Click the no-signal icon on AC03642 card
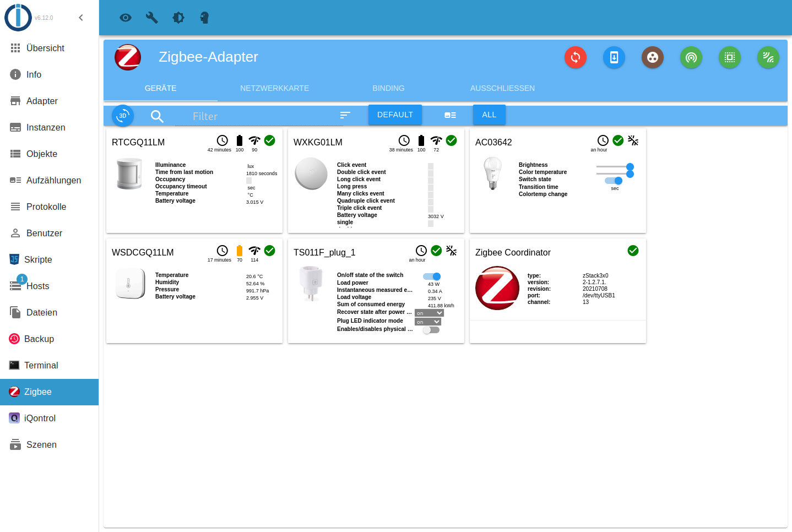 point(633,140)
